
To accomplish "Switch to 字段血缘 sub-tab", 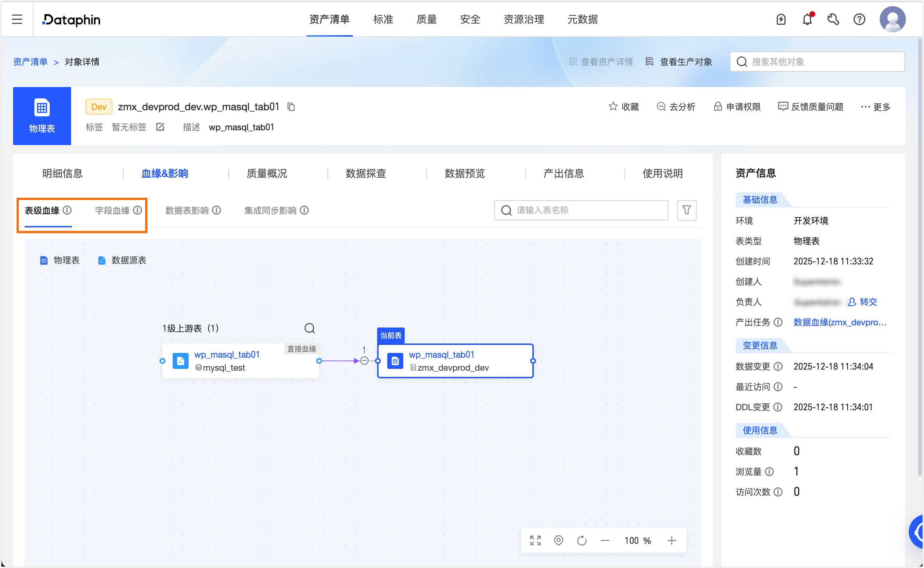I will click(112, 210).
